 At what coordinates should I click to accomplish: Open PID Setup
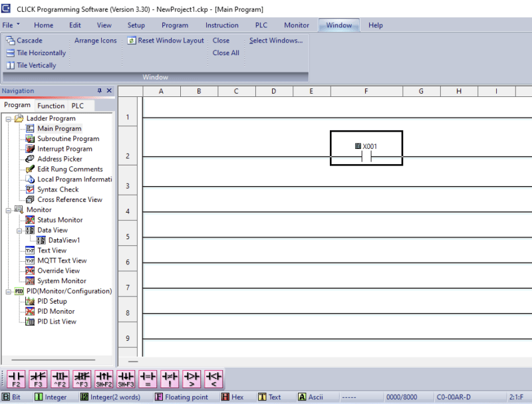pos(52,301)
